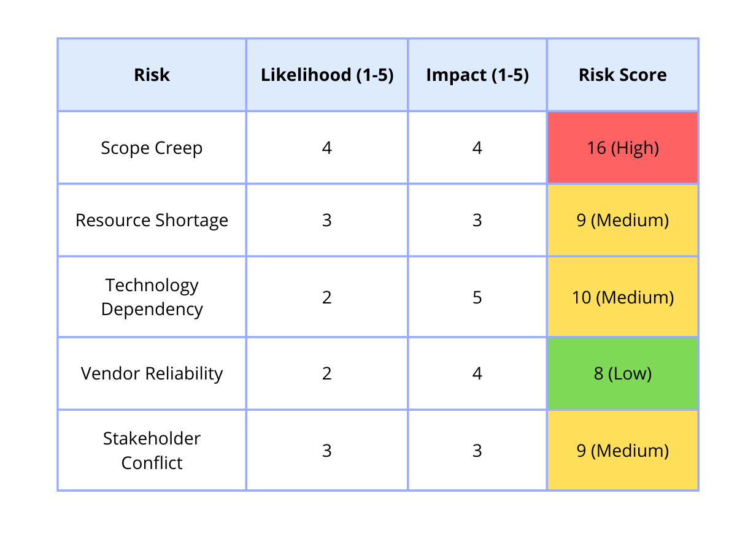Viewport: 756px width, 534px height.
Task: Select the Vendor Reliability cell
Action: click(152, 373)
